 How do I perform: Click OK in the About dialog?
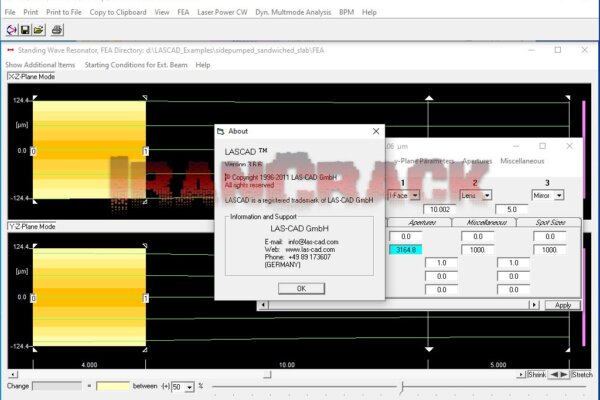(x=302, y=289)
